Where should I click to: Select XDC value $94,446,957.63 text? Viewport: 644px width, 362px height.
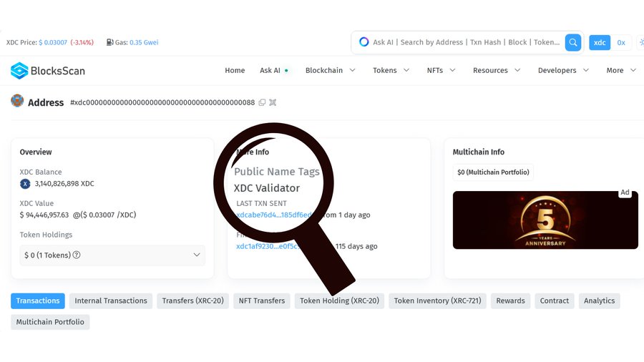[x=44, y=215]
